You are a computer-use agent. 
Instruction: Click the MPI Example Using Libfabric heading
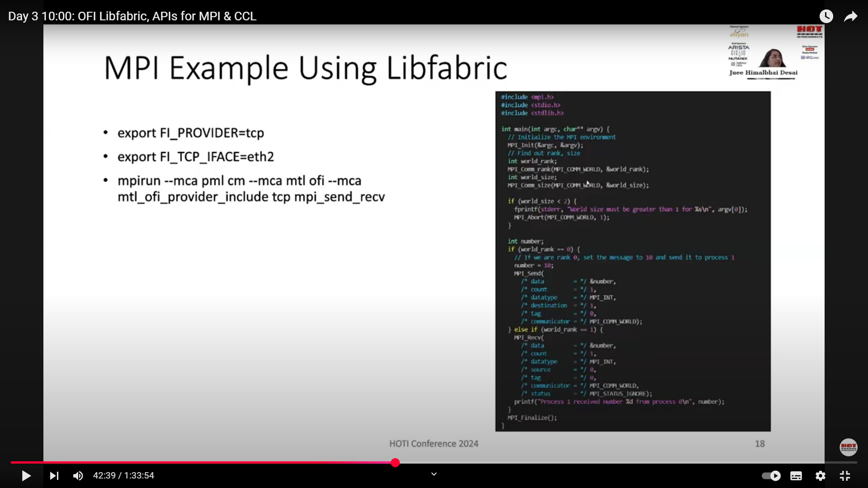point(306,68)
